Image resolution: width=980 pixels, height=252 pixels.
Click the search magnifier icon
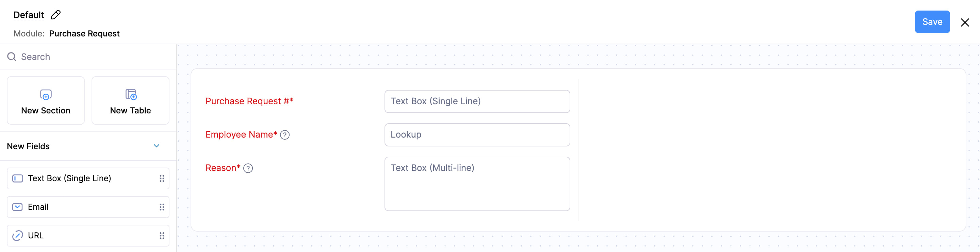(x=12, y=56)
